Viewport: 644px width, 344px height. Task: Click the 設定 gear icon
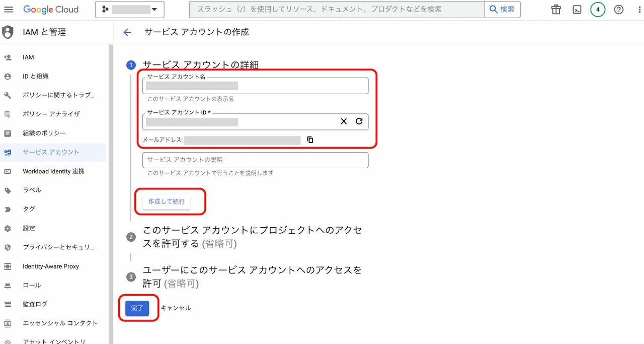click(8, 228)
